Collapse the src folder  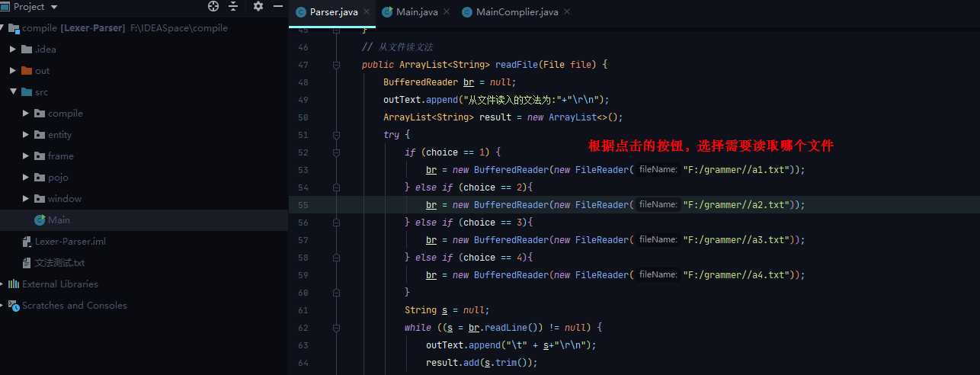pos(13,92)
